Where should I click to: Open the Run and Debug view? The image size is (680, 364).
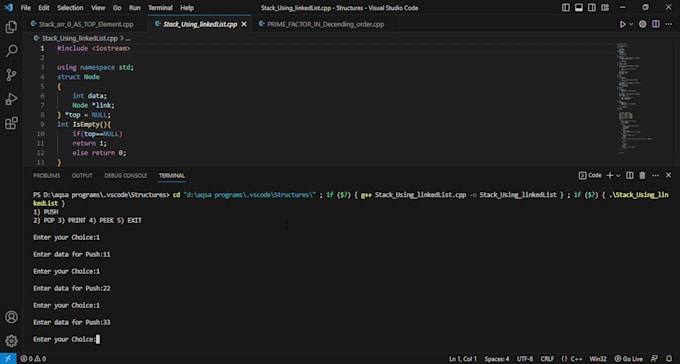click(11, 99)
